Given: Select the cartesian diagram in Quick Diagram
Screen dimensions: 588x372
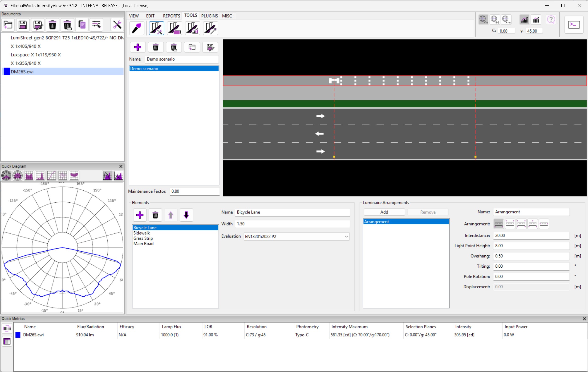Looking at the screenshot, I should coord(29,175).
